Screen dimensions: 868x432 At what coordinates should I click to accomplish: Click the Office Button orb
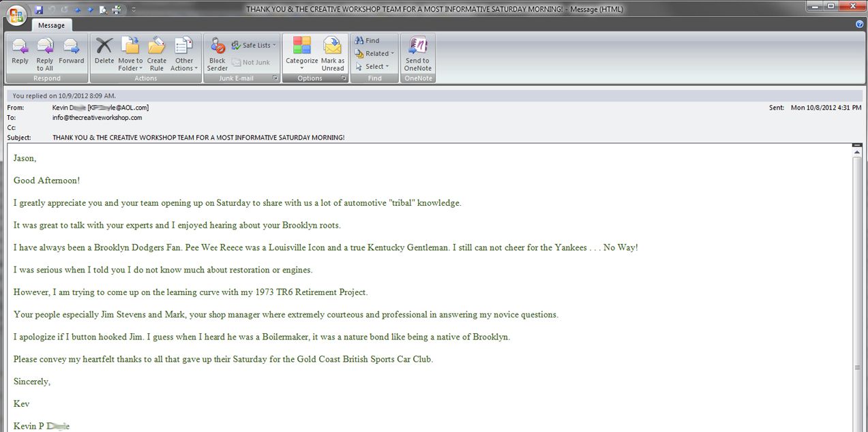(16, 14)
